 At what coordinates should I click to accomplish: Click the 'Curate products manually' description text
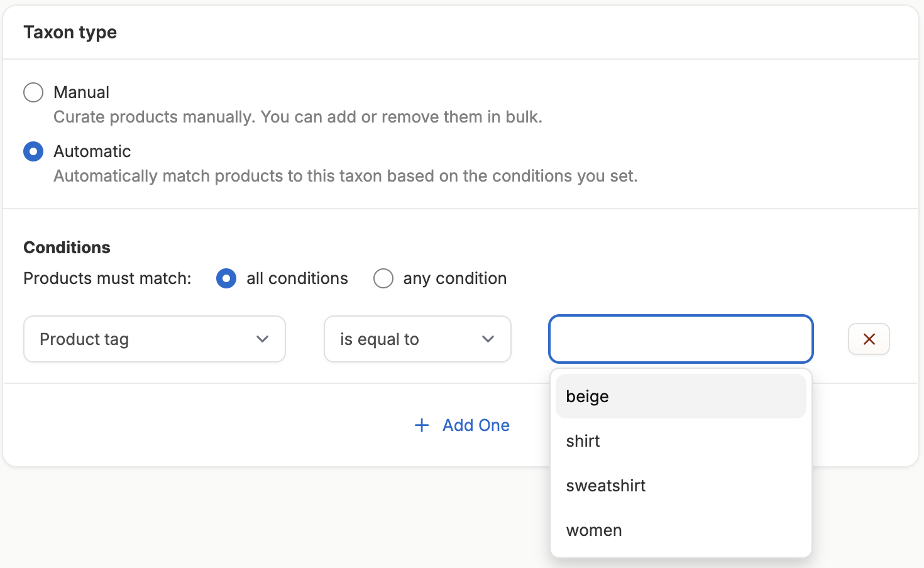tap(297, 117)
